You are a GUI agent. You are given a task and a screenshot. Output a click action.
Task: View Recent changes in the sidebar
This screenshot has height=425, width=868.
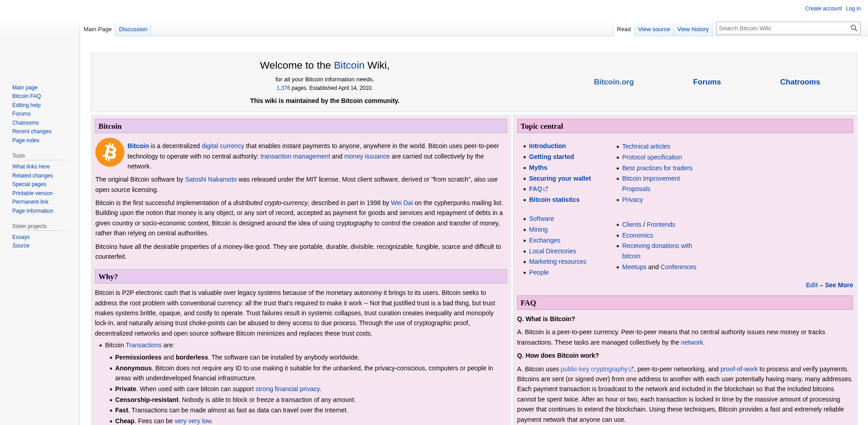coord(32,131)
